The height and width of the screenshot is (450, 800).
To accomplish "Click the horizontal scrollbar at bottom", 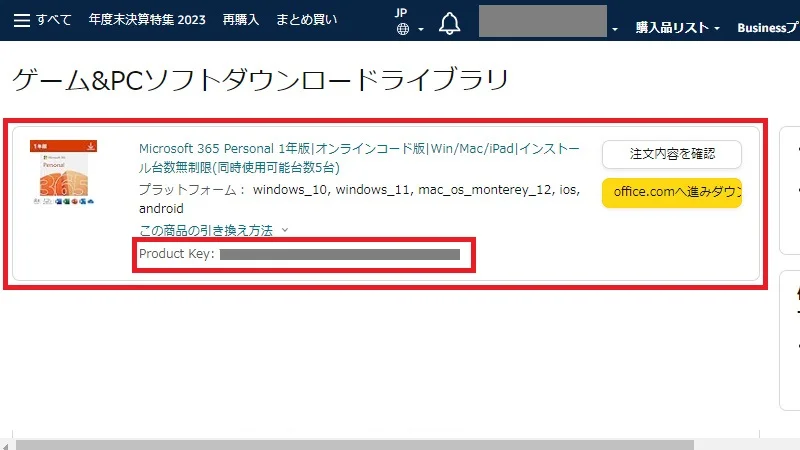I will click(355, 445).
